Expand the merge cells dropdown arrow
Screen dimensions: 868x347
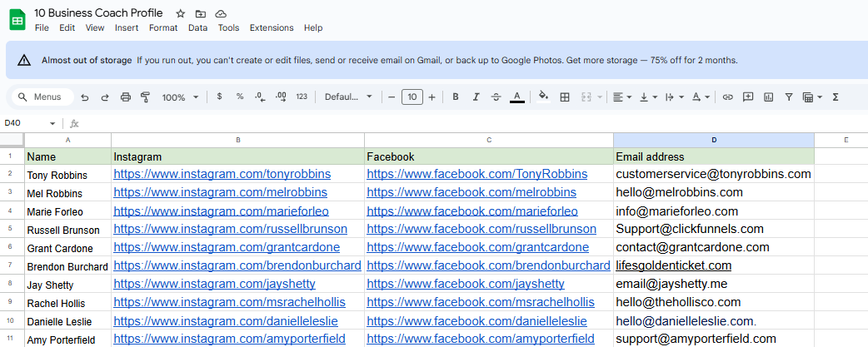600,97
